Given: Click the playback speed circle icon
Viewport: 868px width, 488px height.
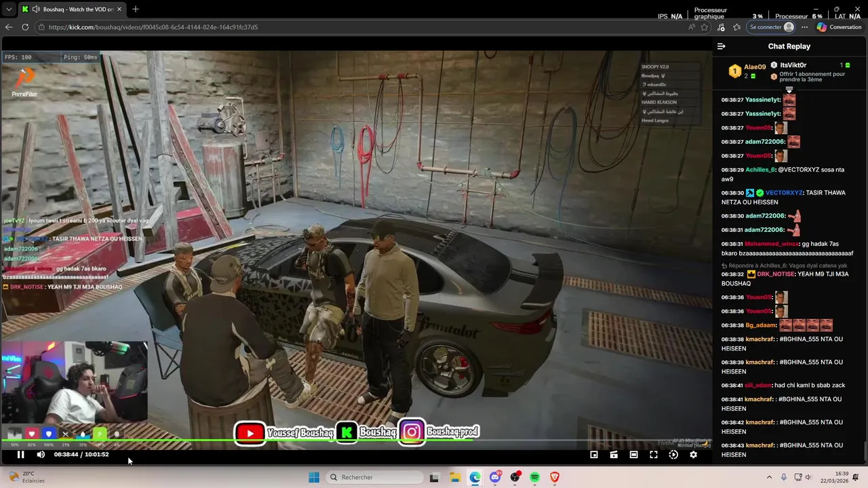Looking at the screenshot, I should click(673, 455).
